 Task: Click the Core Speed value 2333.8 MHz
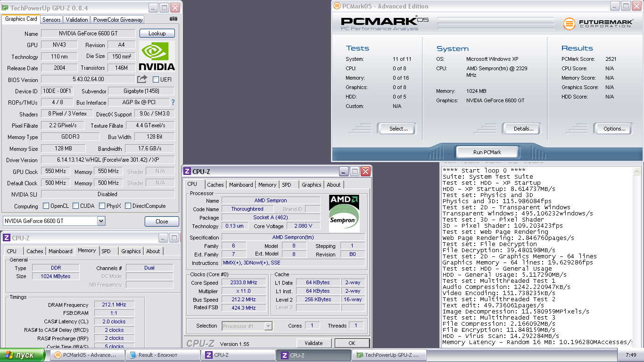[244, 283]
